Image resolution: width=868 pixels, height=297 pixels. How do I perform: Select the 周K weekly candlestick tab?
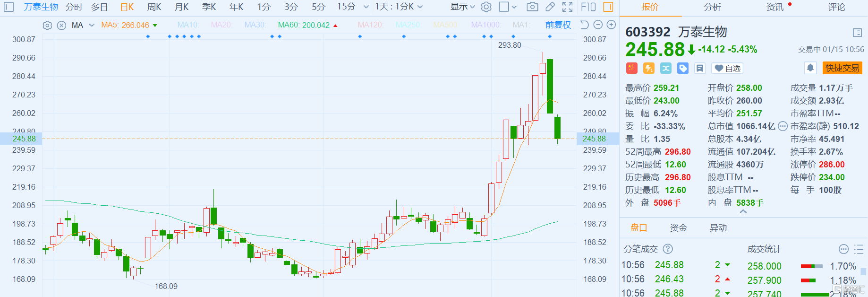(154, 7)
